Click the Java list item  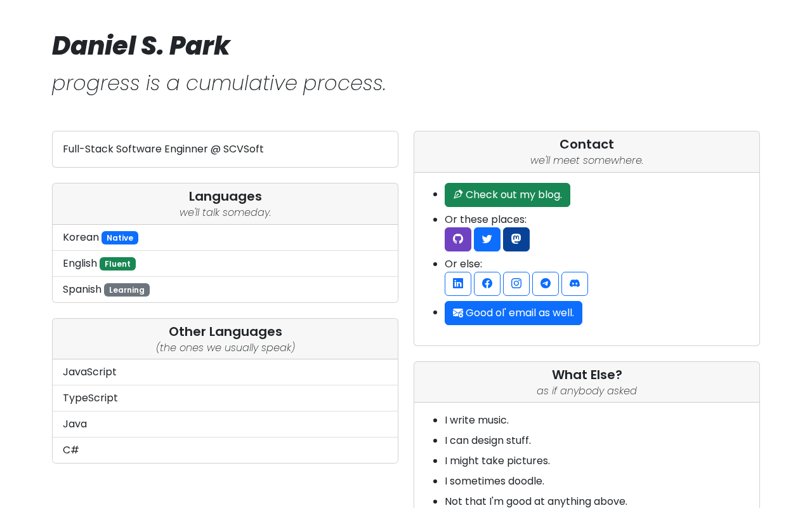(225, 424)
